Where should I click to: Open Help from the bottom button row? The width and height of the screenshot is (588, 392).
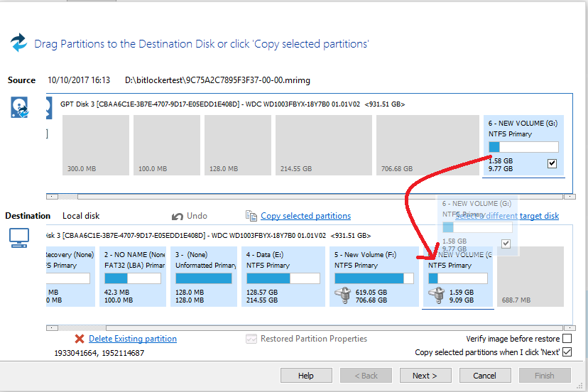coord(306,375)
